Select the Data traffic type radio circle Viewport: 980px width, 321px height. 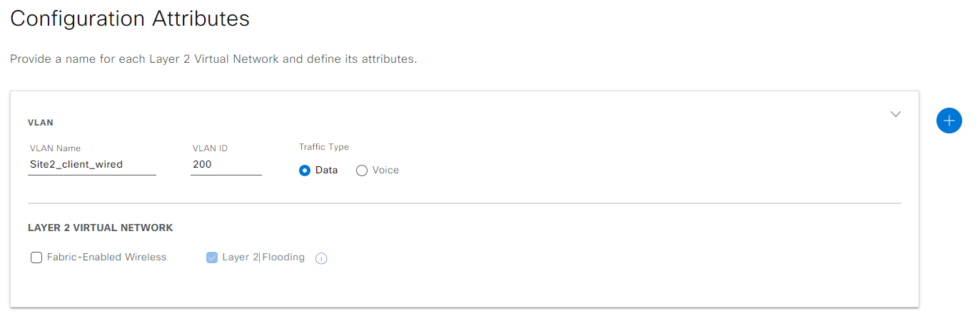click(305, 170)
